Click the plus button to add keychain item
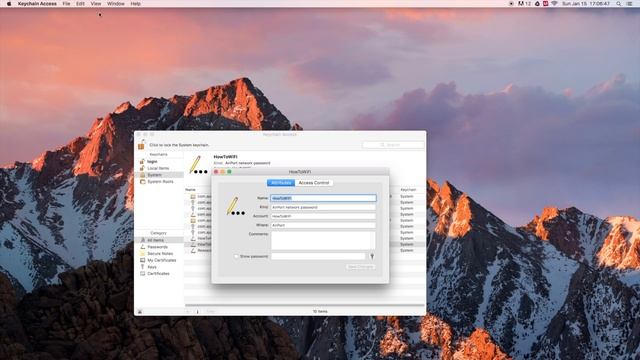Viewport: 640px width, 360px height. 188,311
